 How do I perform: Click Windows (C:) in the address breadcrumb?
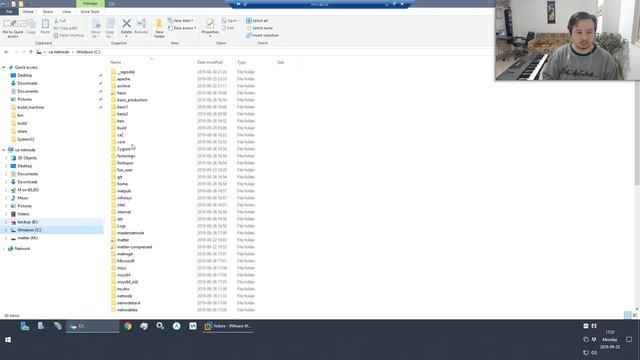[88, 52]
